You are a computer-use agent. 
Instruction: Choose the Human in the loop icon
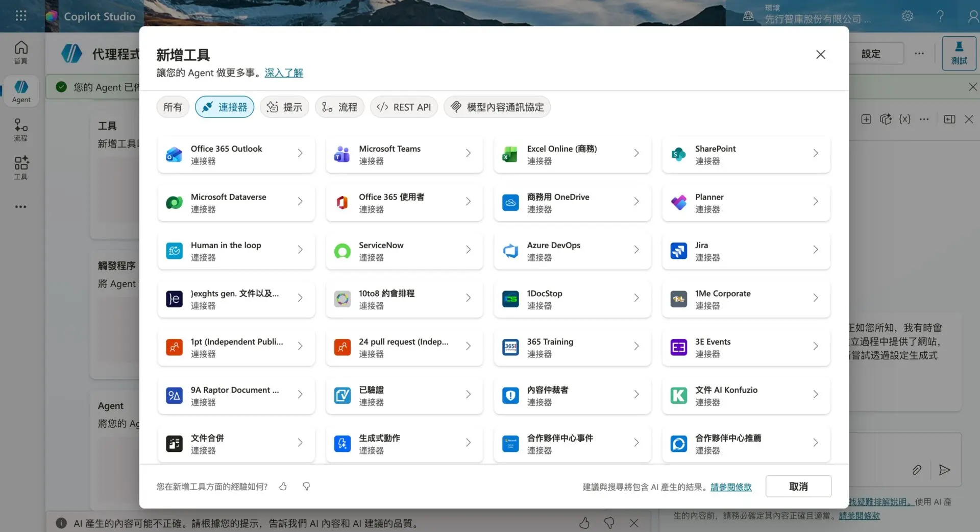174,250
